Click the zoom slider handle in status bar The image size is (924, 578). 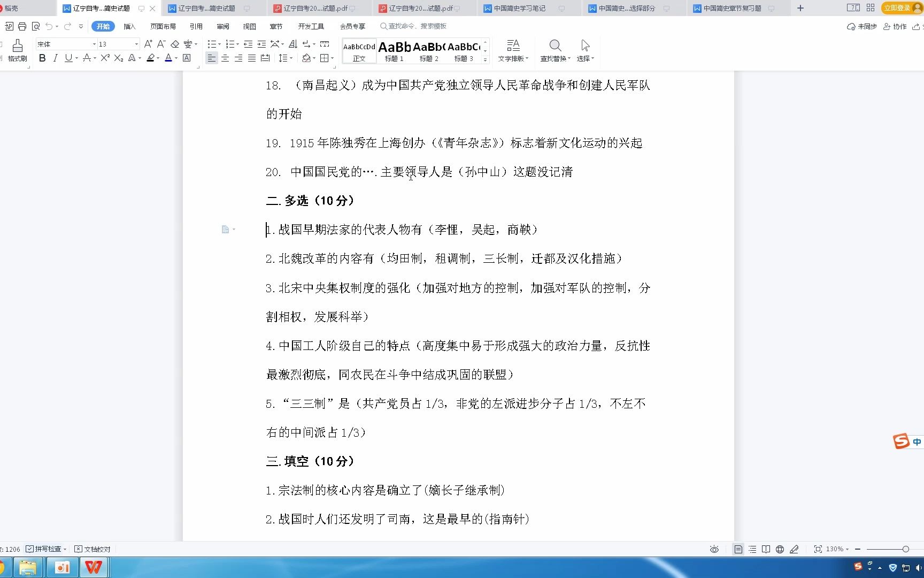click(905, 549)
